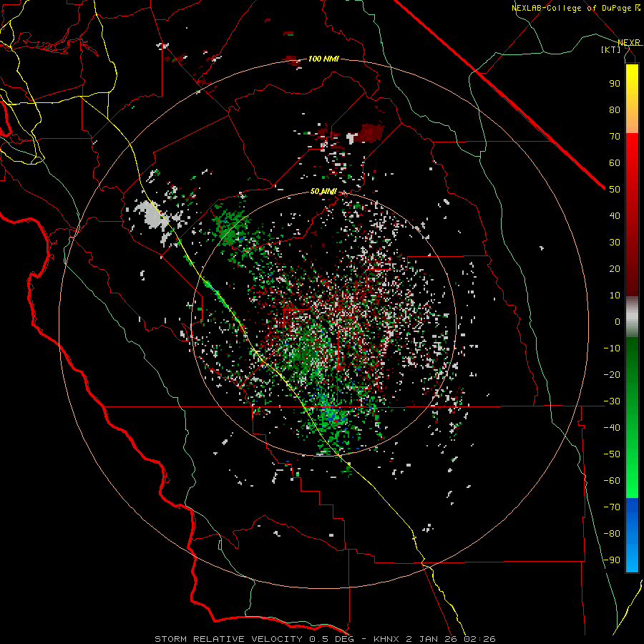
Task: Click the 40 value on the velocity scale
Action: coord(615,216)
